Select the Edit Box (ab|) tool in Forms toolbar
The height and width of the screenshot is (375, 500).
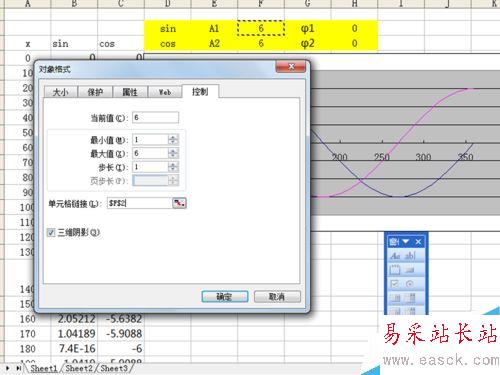[410, 256]
